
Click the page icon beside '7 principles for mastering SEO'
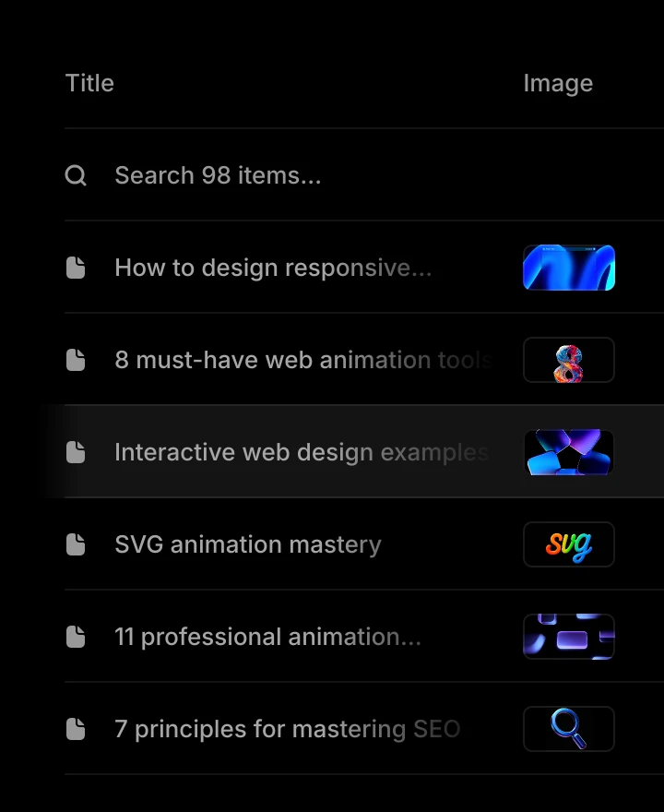76,729
